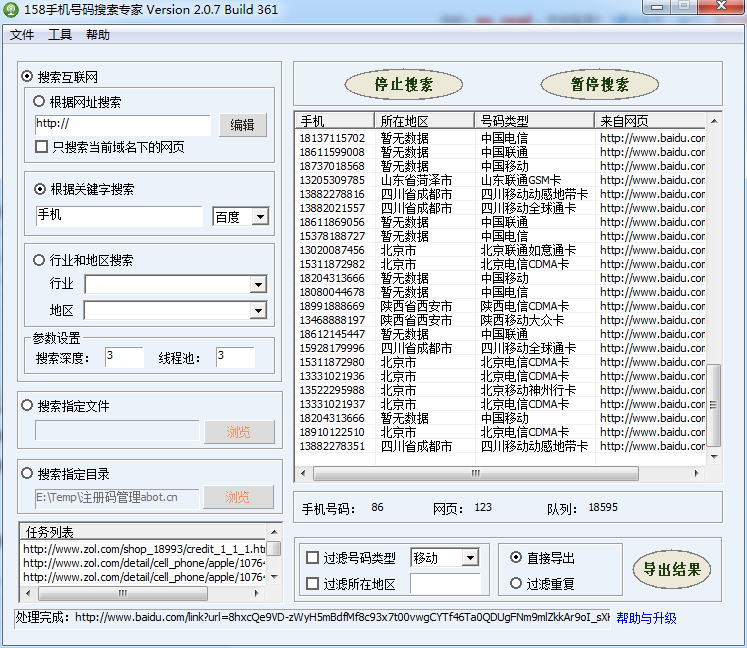Image resolution: width=747 pixels, height=648 pixels.
Task: Click the 手机 column header
Action: (335, 121)
